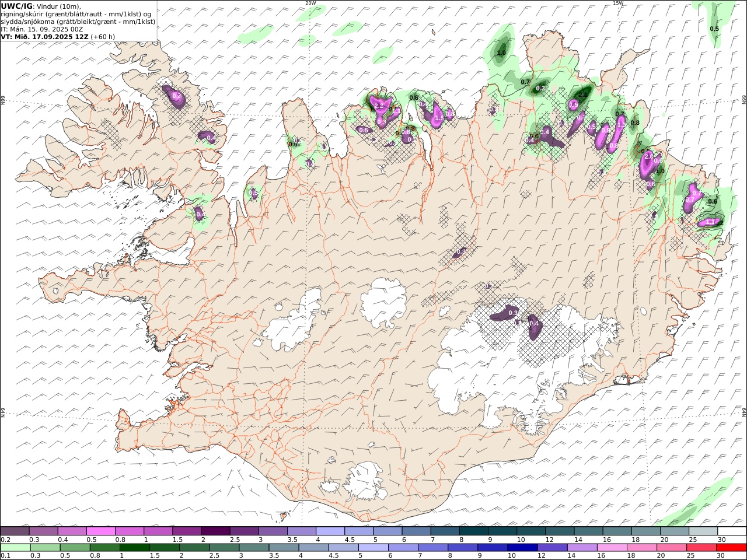Click the 0.2 label on the snow scale
The image size is (747, 560).
[x=5, y=540]
